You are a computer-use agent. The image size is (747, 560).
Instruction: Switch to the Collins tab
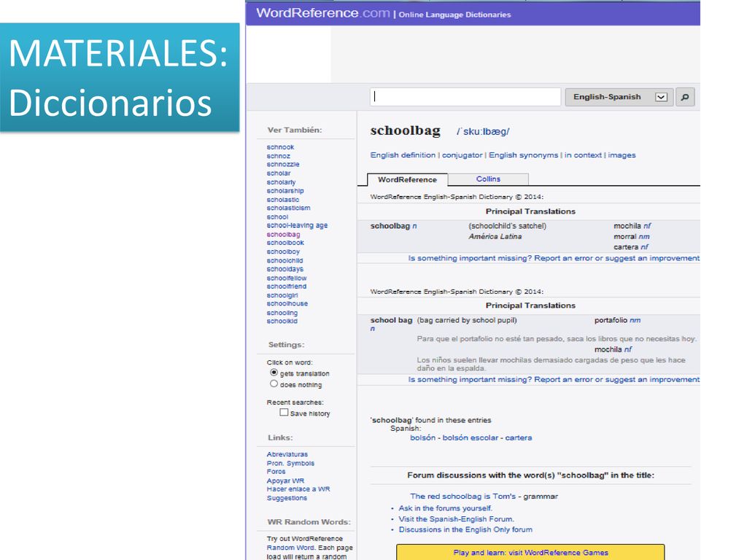[x=488, y=179]
